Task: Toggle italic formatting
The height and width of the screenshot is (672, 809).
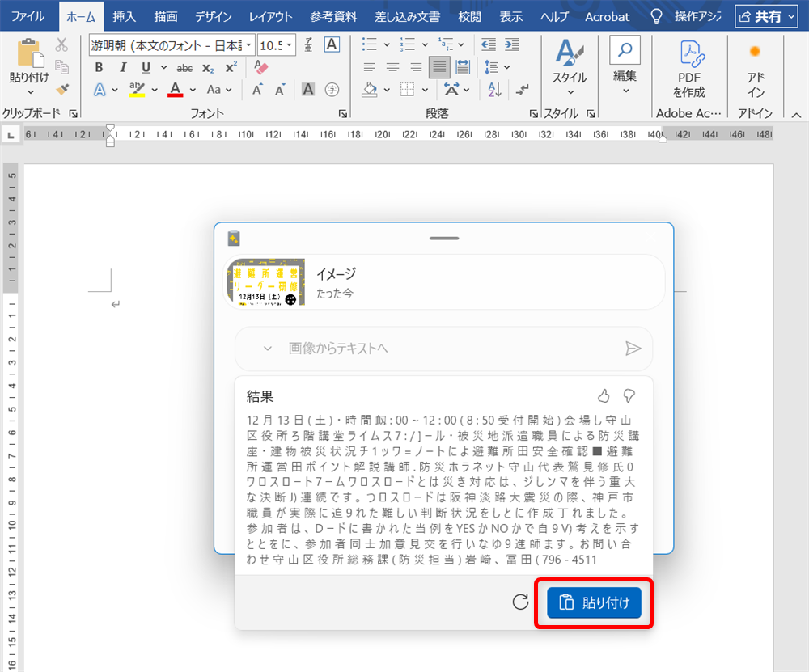Action: (x=122, y=67)
